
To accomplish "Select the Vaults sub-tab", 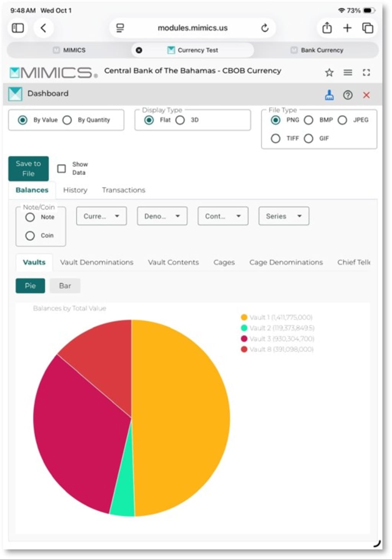I will click(x=34, y=262).
